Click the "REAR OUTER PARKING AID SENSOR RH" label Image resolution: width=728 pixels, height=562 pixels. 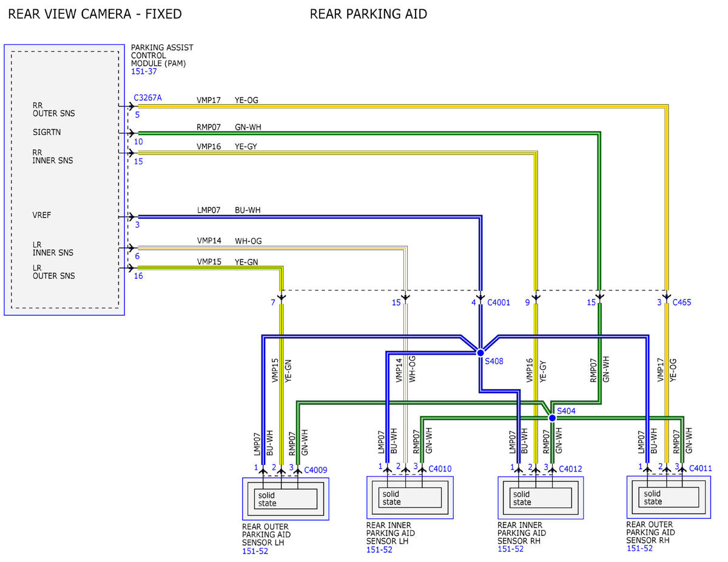pyautogui.click(x=651, y=532)
